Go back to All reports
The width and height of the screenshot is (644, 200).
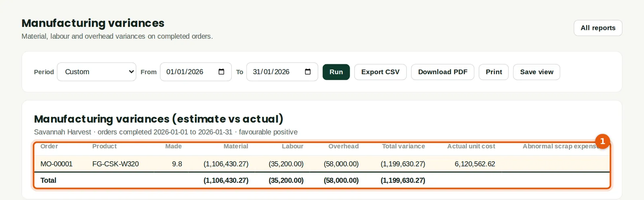598,28
